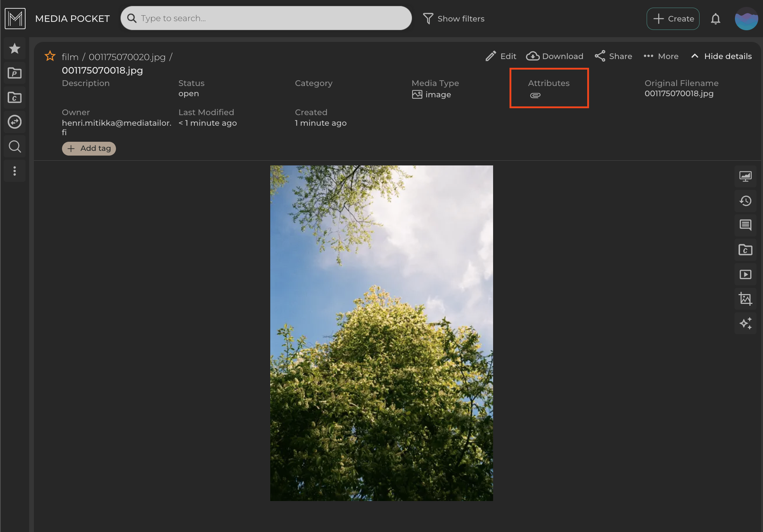The image size is (763, 532).
Task: Expand the More actions menu
Action: click(x=661, y=56)
